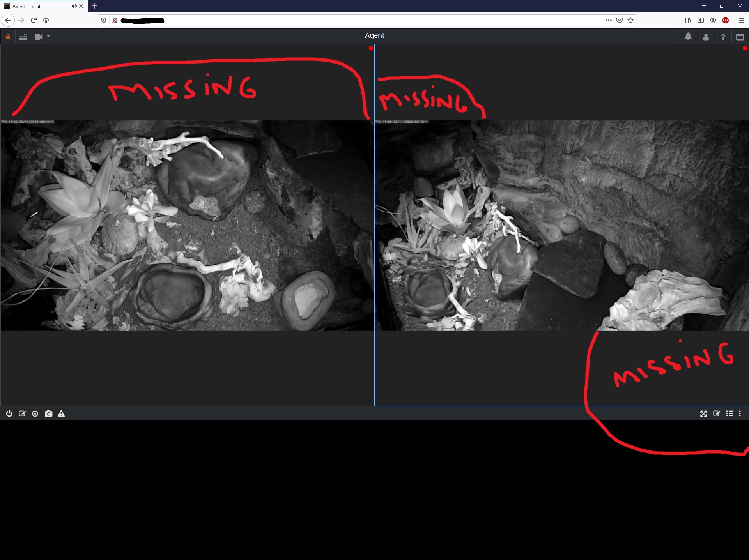Expand the camera dropdown arrow

pos(48,37)
